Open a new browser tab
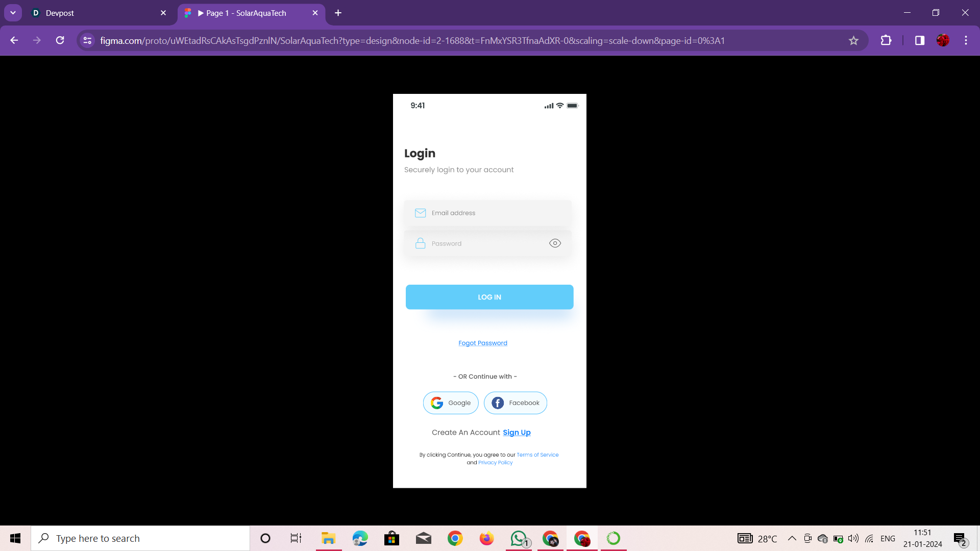The image size is (980, 551). 338,13
